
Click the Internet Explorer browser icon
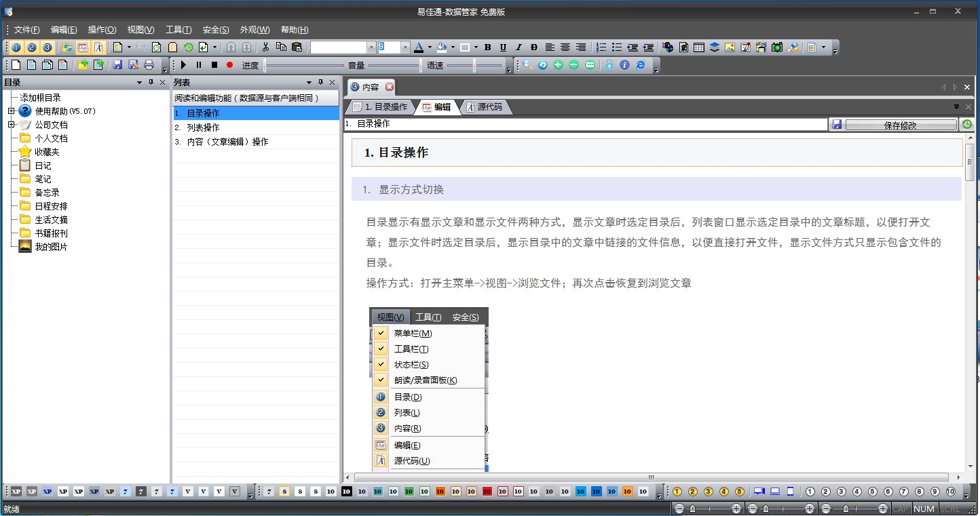click(x=640, y=65)
